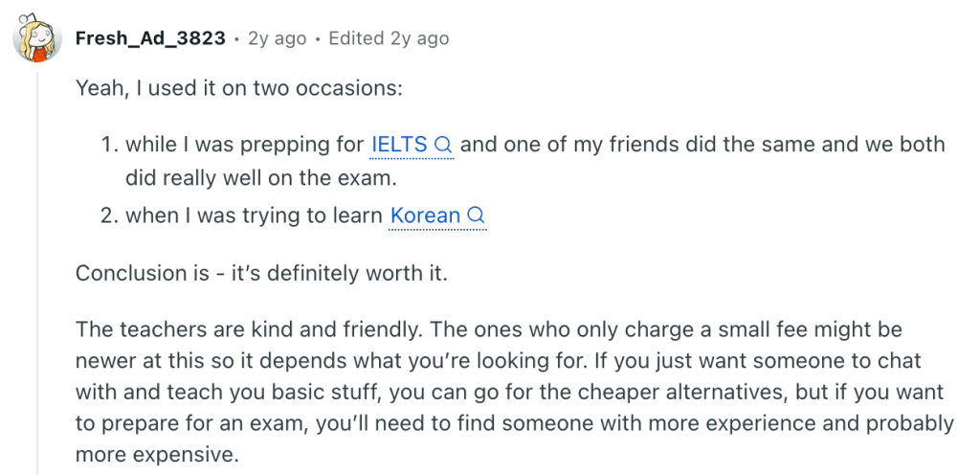Click the Fresh_Ad_3823 snoo avatar

(36, 39)
